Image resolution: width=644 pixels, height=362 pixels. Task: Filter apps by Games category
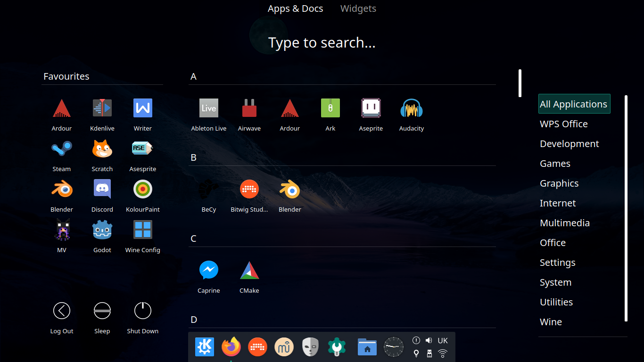[x=555, y=164]
